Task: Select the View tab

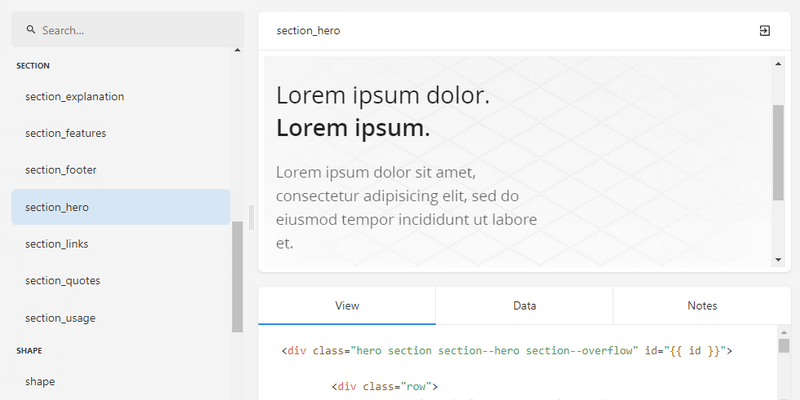Action: [x=347, y=306]
